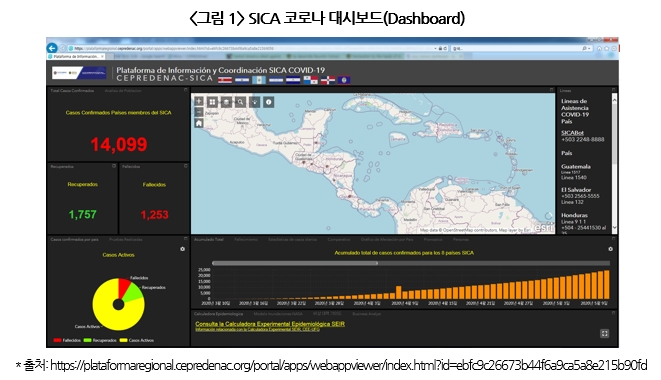Expand Calculadora panel with fullscreen icon

pos(604,334)
